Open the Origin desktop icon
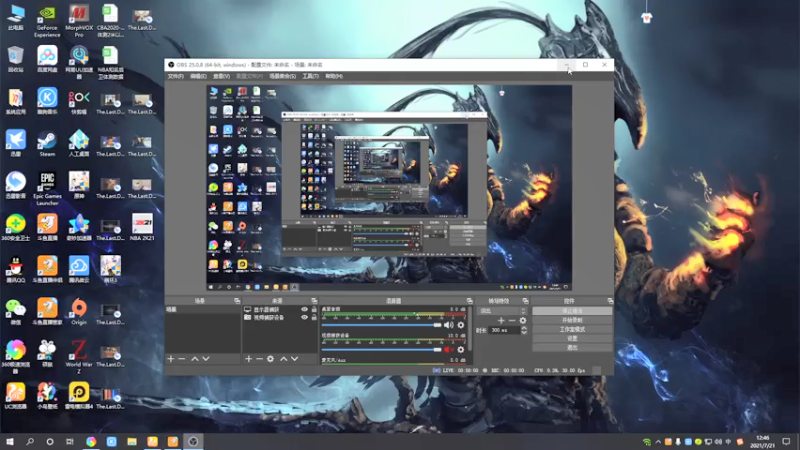 [x=79, y=312]
